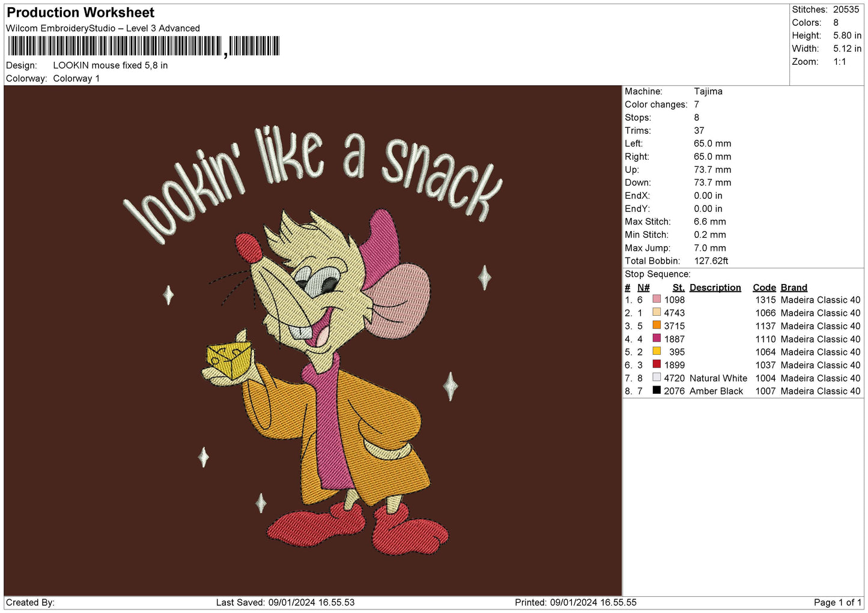Click the mouse embroidery design preview
This screenshot has height=613, width=868.
tap(313, 340)
